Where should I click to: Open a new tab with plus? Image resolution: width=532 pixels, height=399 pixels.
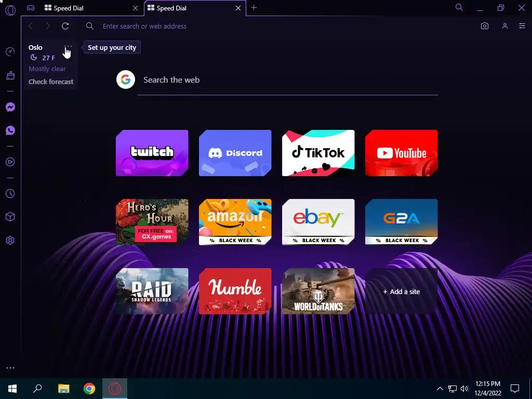(254, 8)
